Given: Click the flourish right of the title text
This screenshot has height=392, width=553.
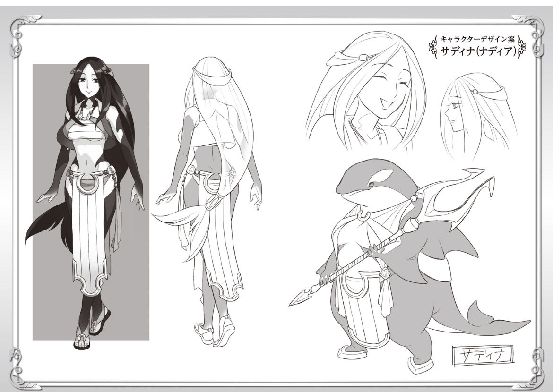Looking at the screenshot, I should coord(521,46).
